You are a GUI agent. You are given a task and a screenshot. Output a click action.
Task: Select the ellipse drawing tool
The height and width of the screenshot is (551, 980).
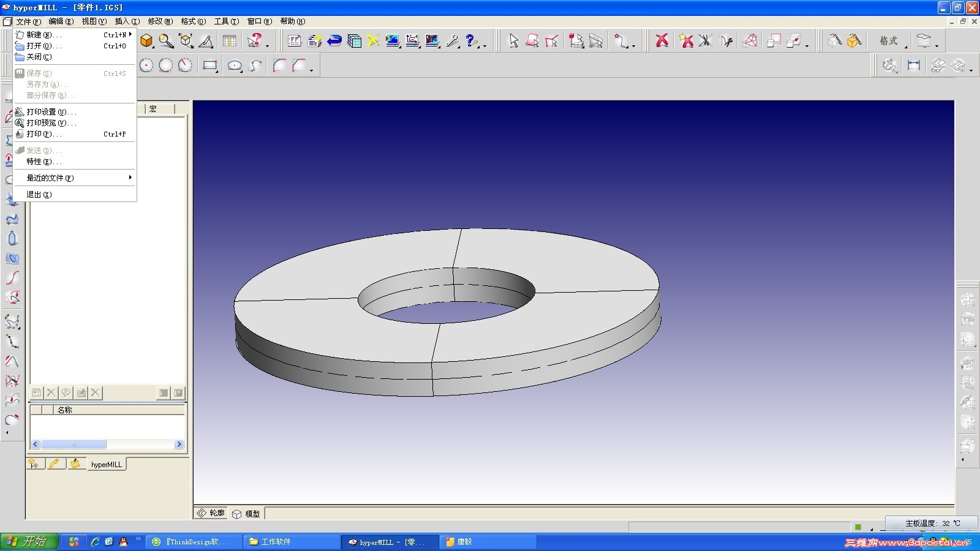pyautogui.click(x=235, y=66)
